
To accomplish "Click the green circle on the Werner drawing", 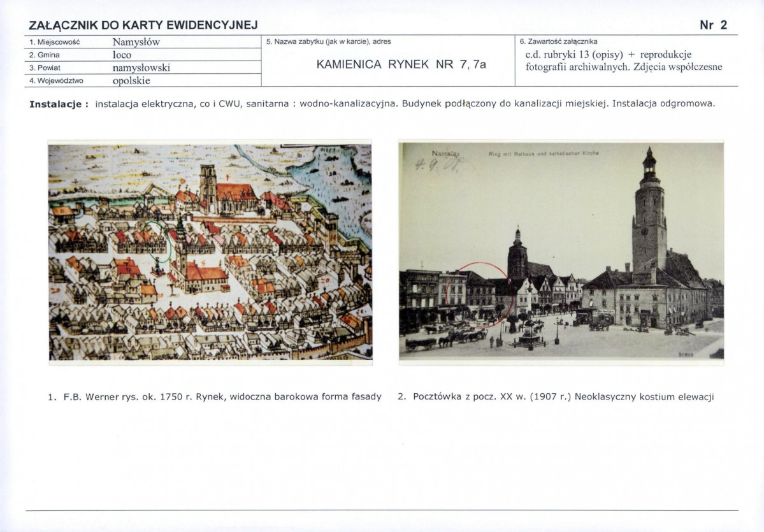I will (x=159, y=243).
